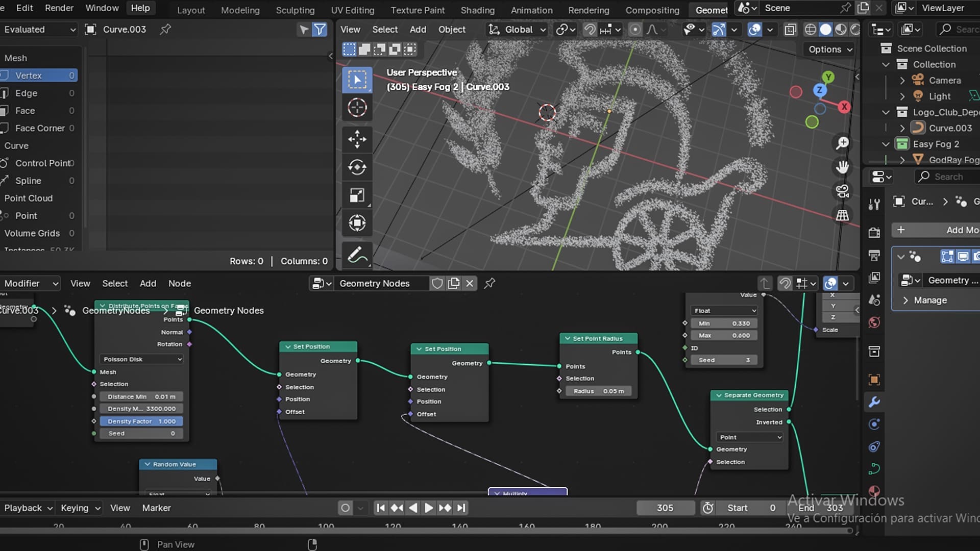Open the Shading workspace tab
The image size is (980, 551).
(477, 10)
